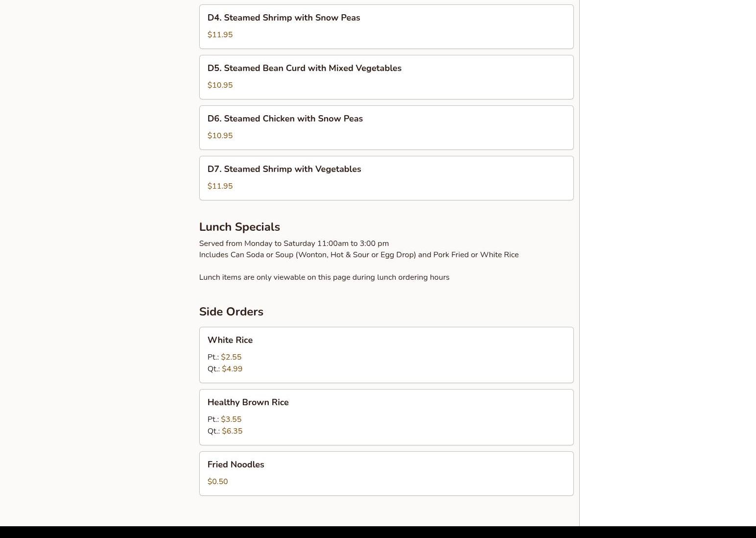Click White Rice quart price $4.99
756x538 pixels.
232,369
